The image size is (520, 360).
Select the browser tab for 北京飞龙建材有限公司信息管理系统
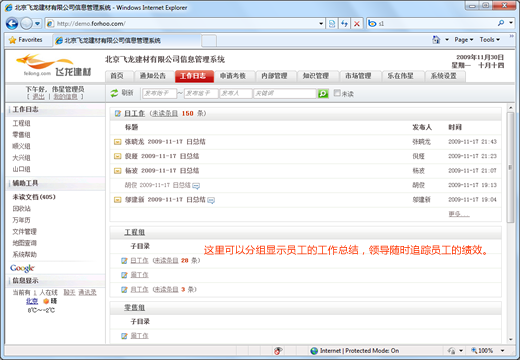[127, 41]
